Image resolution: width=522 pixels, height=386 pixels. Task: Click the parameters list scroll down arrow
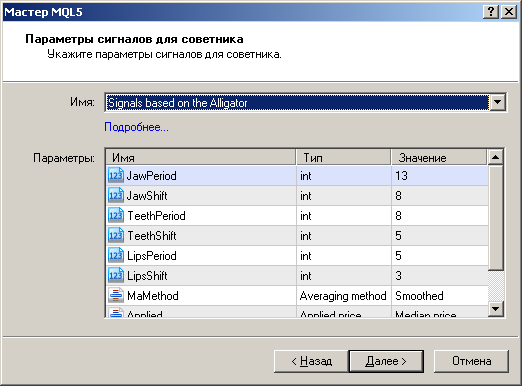coord(495,309)
